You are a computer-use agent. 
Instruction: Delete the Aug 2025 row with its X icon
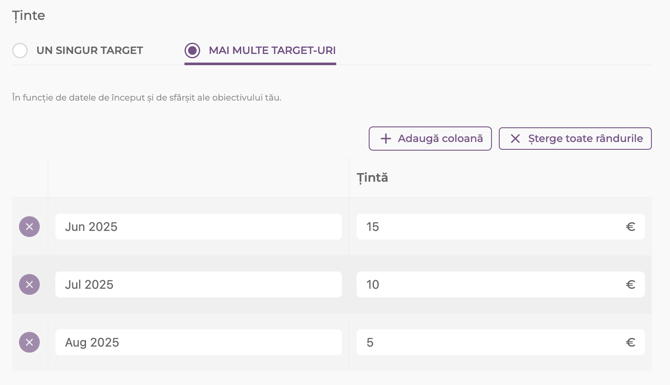29,342
